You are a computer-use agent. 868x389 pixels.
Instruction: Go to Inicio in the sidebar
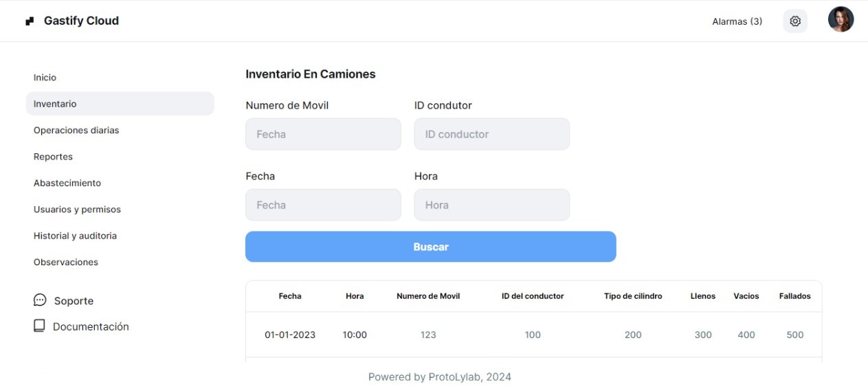coord(45,78)
